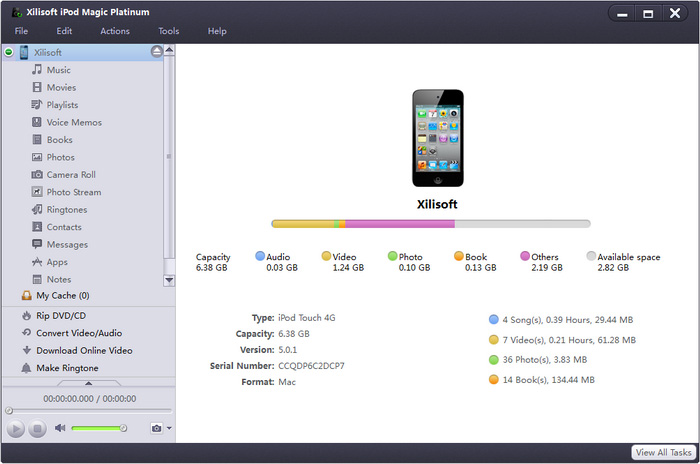
Task: Click the sidebar scroll up arrow
Action: pos(169,50)
